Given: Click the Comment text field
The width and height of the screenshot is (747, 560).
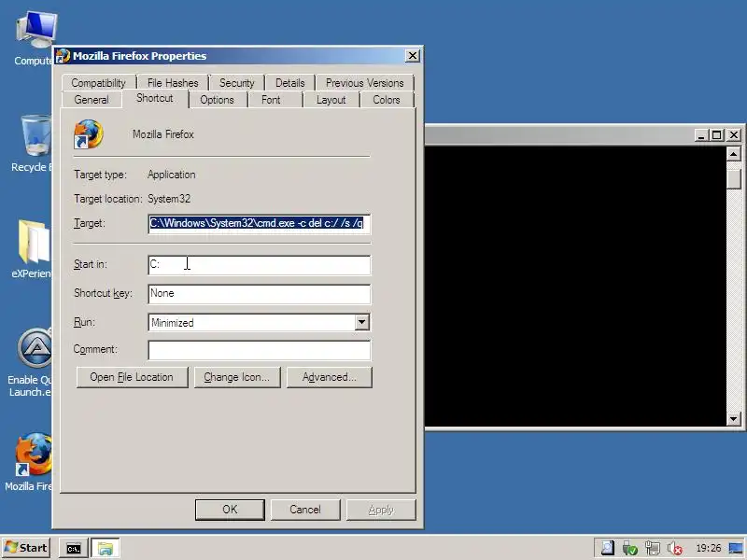Looking at the screenshot, I should pyautogui.click(x=260, y=350).
